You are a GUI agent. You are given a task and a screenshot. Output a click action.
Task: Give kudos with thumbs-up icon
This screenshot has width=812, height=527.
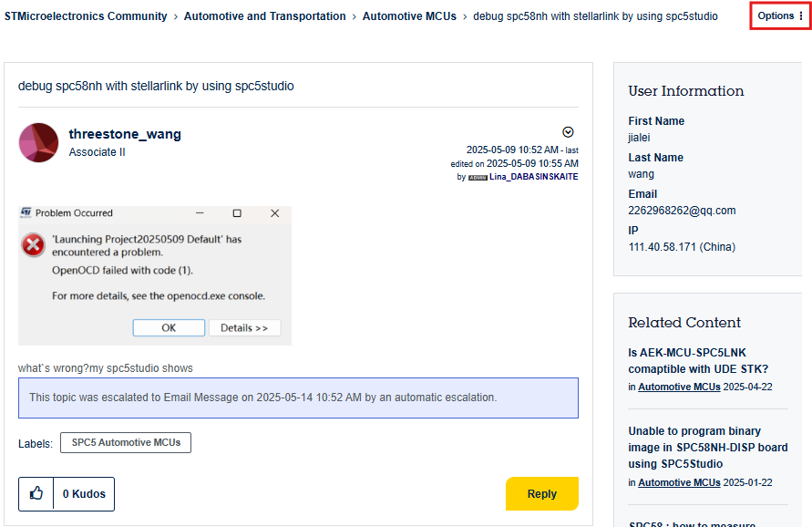(36, 494)
